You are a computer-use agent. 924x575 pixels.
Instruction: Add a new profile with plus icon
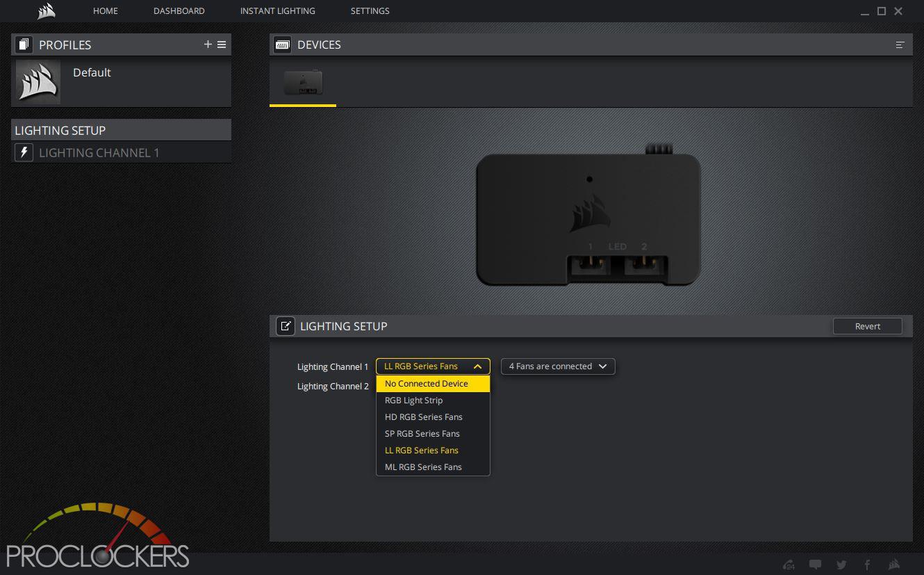208,44
